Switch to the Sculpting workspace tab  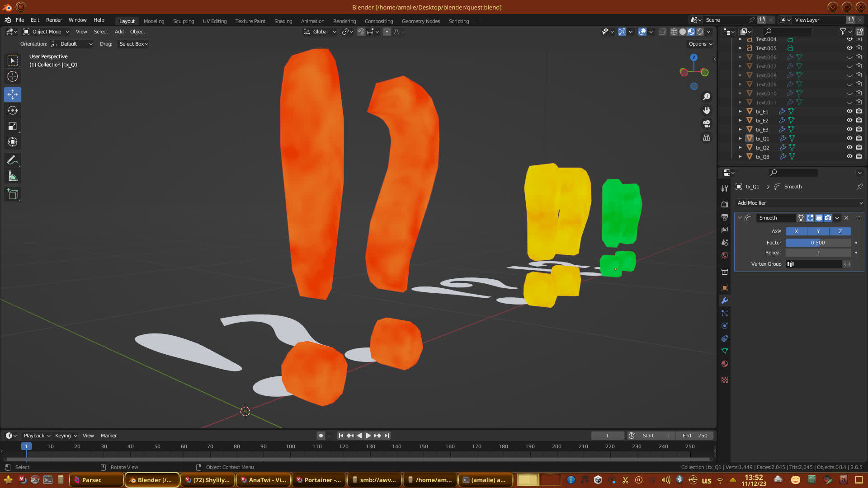point(183,21)
